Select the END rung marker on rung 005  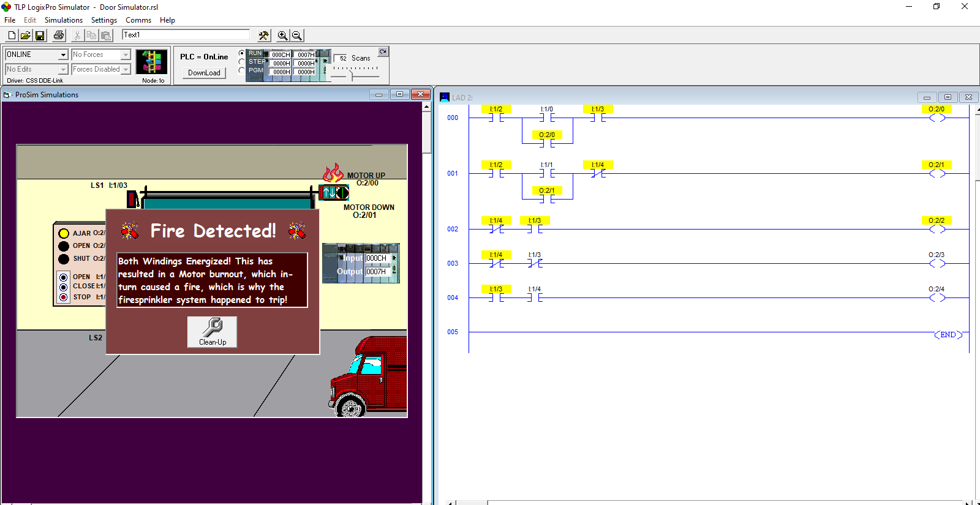click(x=948, y=335)
